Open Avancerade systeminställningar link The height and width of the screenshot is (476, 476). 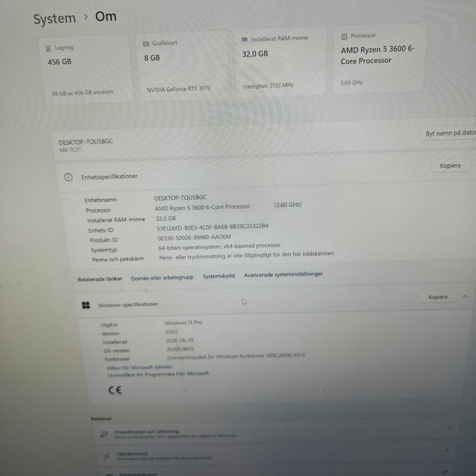pos(283,274)
